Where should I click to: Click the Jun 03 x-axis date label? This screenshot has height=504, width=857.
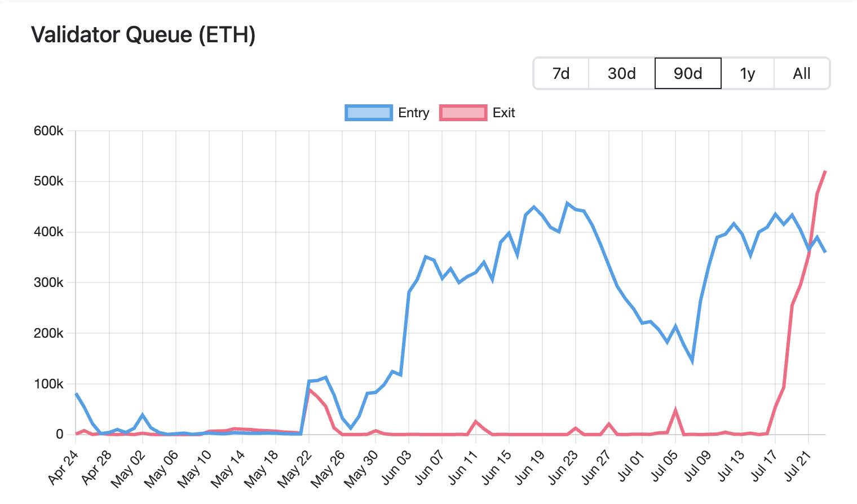coord(397,467)
